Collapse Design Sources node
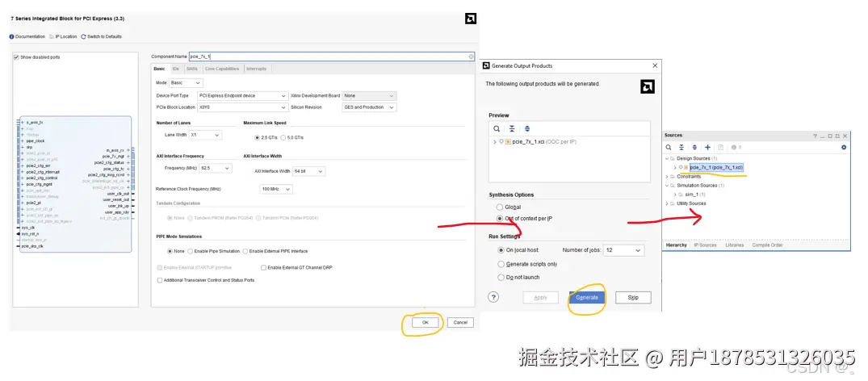This screenshot has height=381, width=868. point(669,158)
